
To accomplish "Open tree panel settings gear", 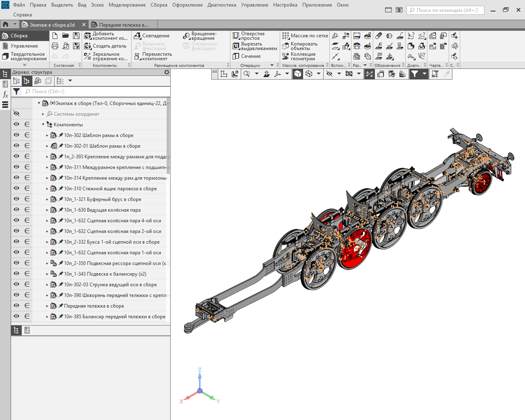I will 167,72.
